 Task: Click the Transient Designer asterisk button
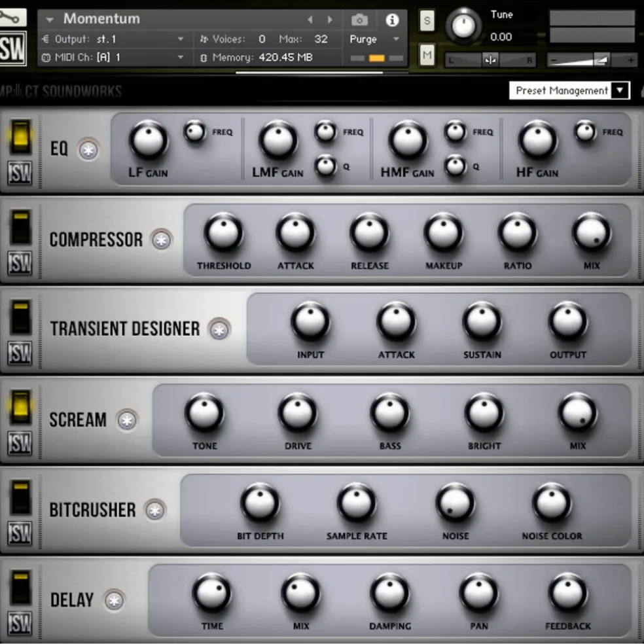tap(219, 329)
